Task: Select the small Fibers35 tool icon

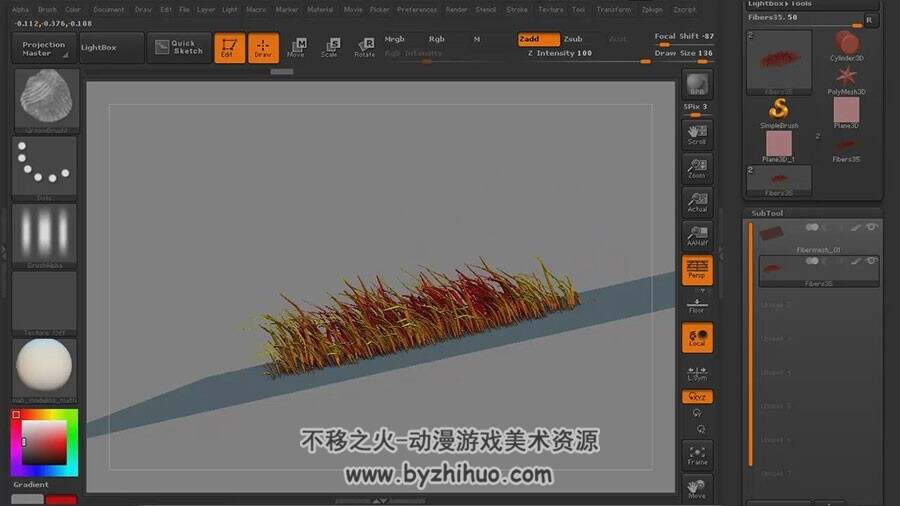Action: pos(846,149)
